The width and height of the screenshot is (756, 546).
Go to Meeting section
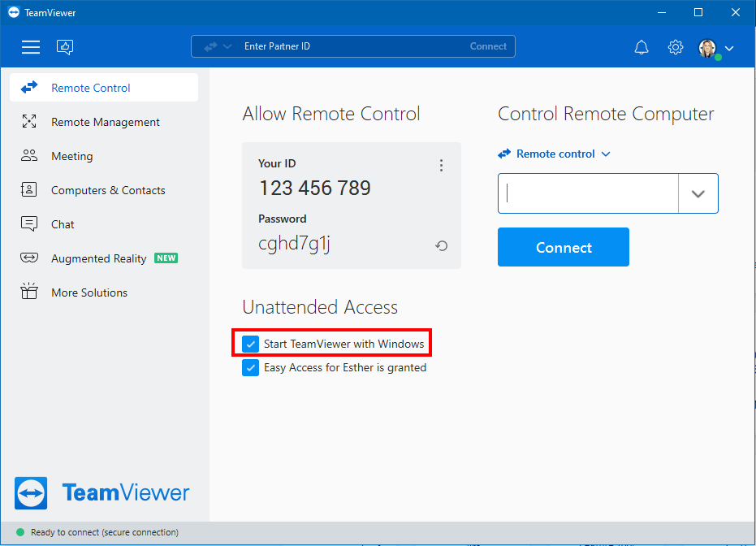tap(104, 156)
